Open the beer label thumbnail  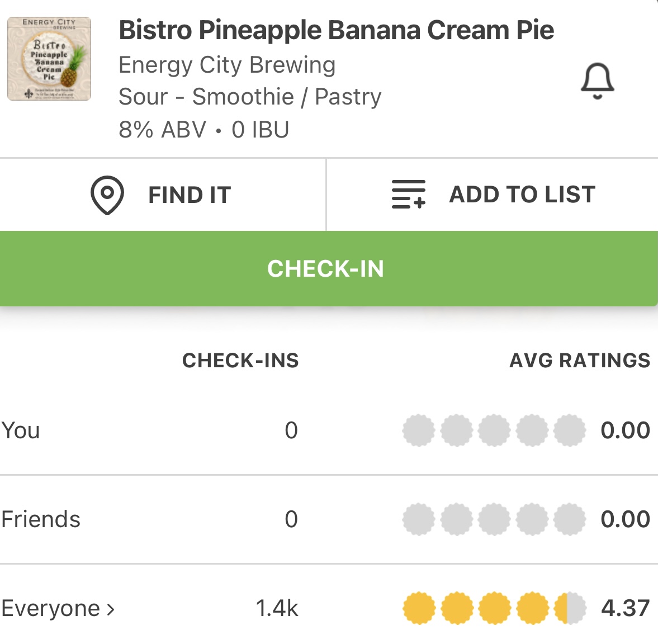coord(49,59)
